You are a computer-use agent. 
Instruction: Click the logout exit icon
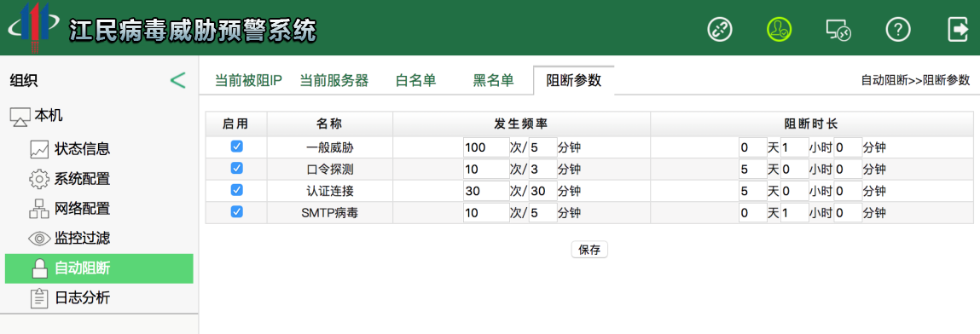click(958, 29)
